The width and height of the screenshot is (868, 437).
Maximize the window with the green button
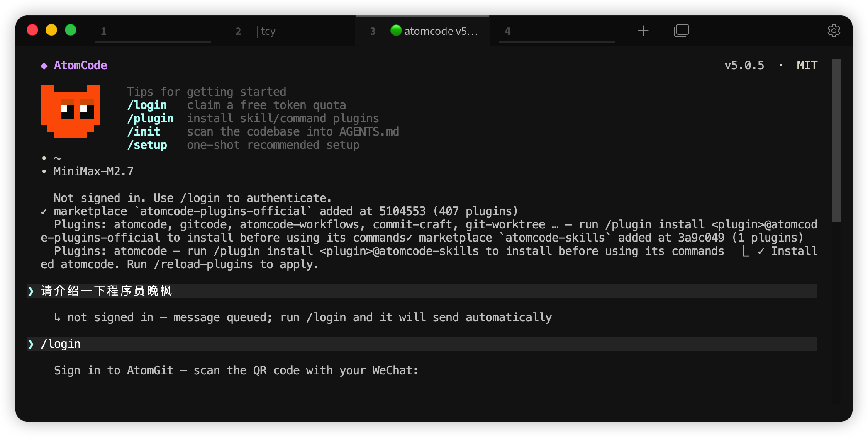(x=71, y=30)
